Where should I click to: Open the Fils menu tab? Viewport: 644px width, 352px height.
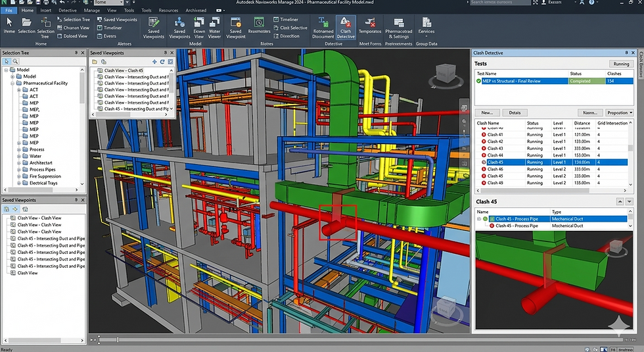(x=9, y=11)
